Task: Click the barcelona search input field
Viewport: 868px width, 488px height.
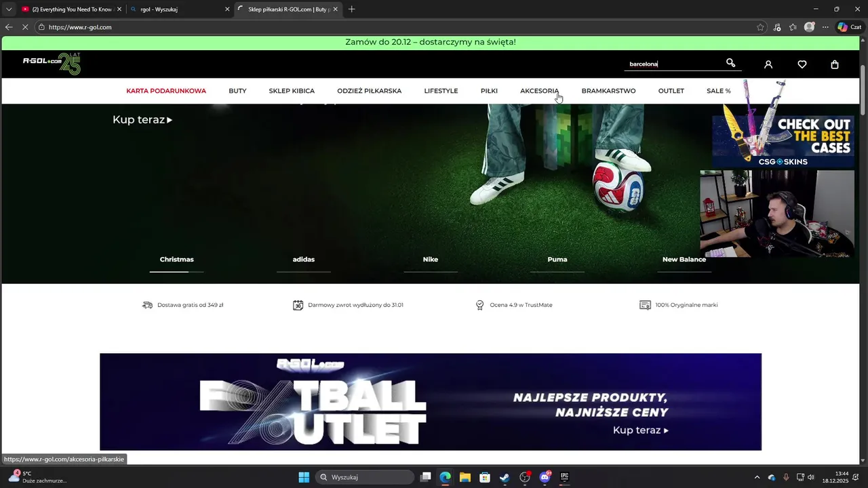Action: tap(673, 64)
